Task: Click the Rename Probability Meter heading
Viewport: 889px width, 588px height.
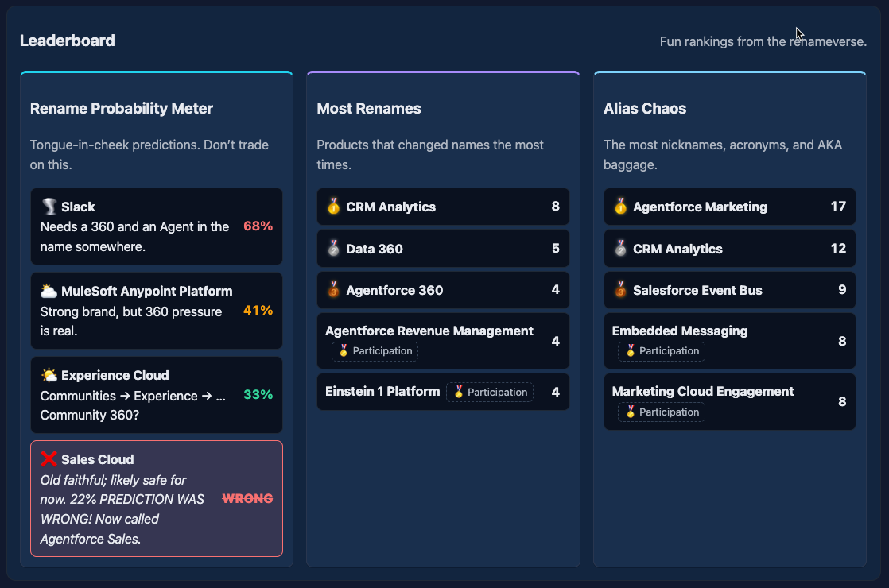Action: pos(122,109)
